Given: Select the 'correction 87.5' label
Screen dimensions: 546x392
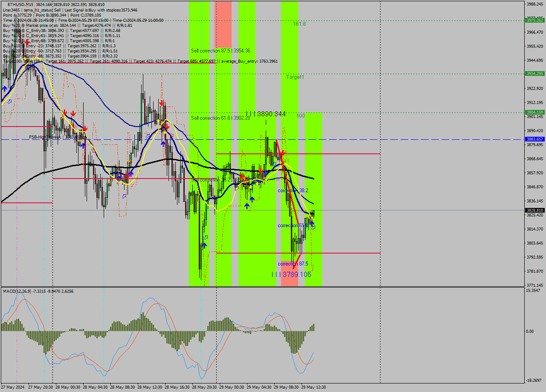Looking at the screenshot, I should 293,264.
